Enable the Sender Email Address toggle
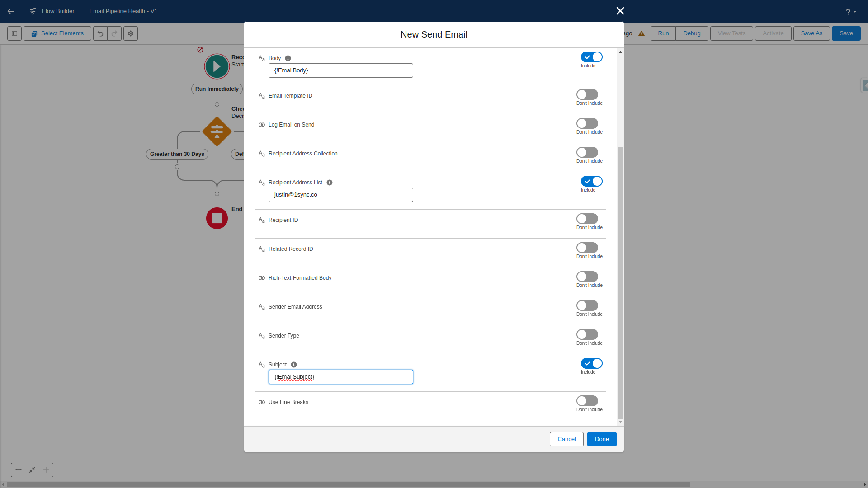Image resolution: width=868 pixels, height=488 pixels. 587,305
